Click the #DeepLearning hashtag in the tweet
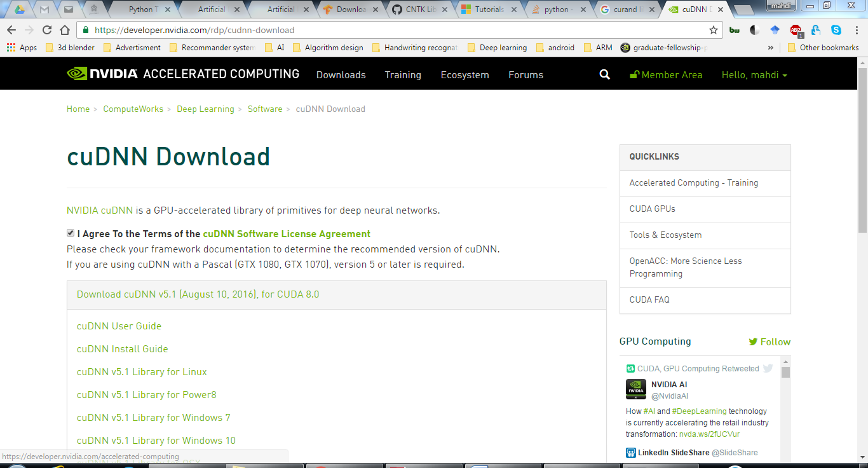 699,411
